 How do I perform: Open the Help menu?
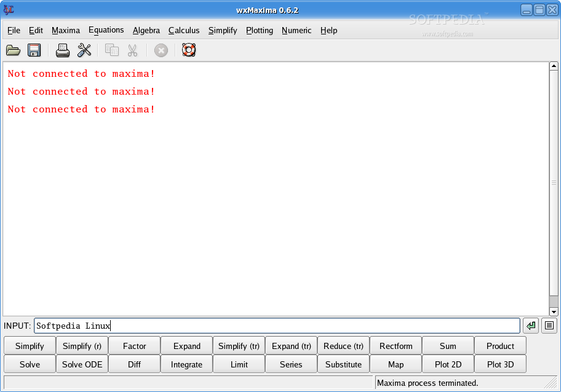329,30
